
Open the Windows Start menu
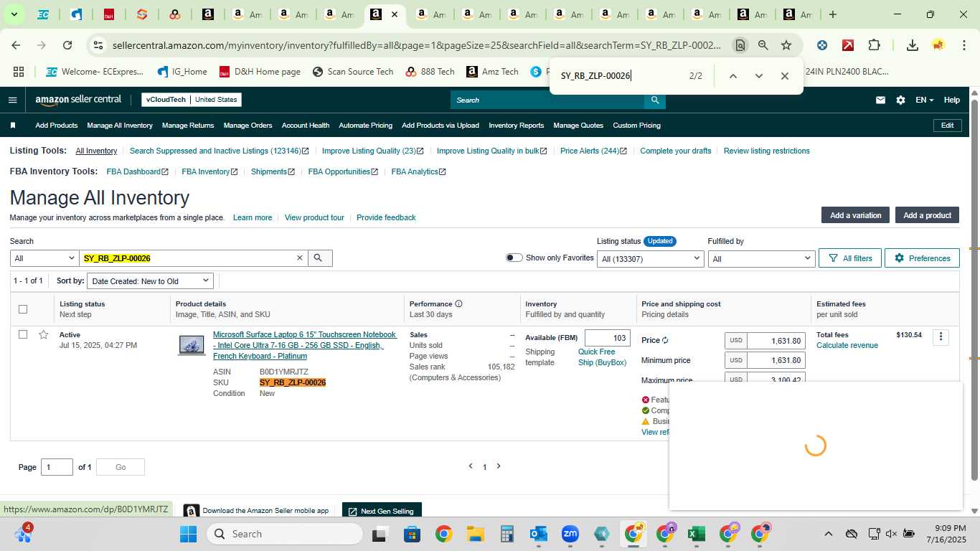click(188, 534)
